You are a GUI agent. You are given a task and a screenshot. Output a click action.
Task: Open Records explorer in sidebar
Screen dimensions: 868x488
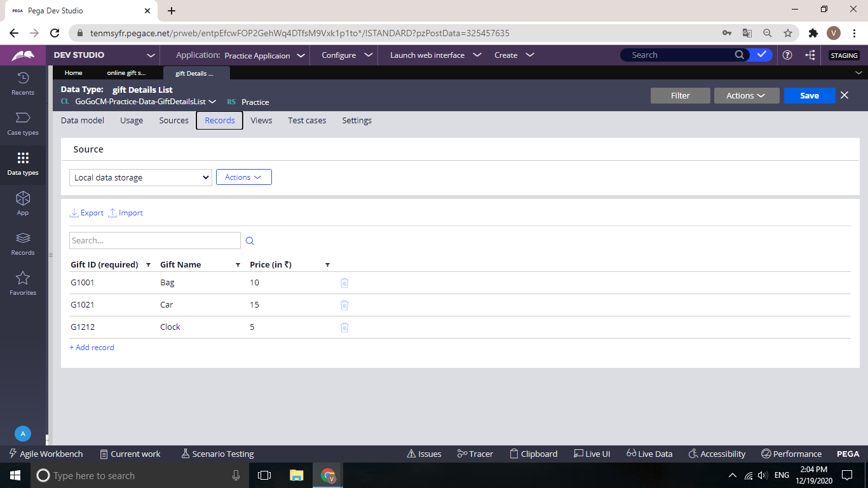coord(23,244)
